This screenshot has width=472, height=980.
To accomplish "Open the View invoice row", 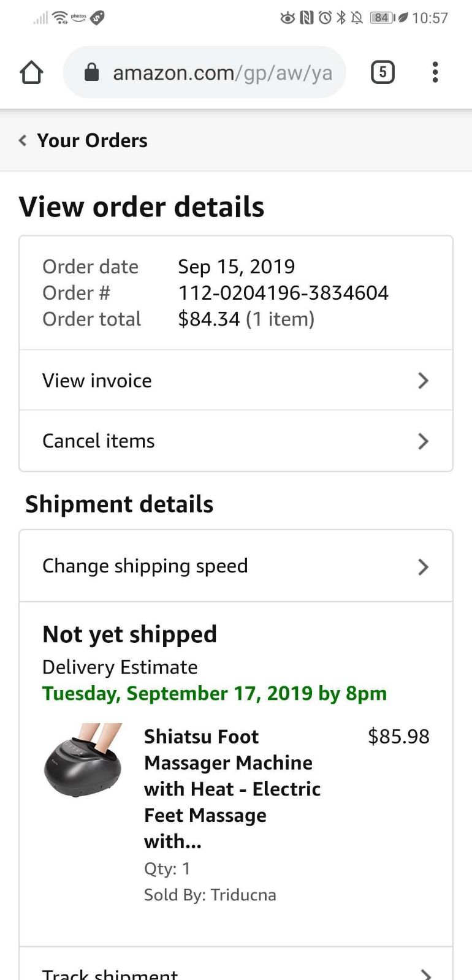I will coord(236,381).
